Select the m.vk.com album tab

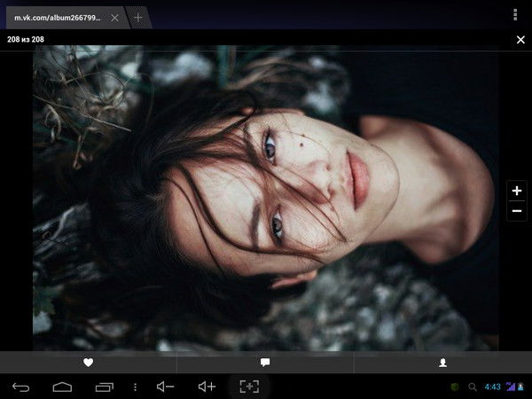point(58,17)
